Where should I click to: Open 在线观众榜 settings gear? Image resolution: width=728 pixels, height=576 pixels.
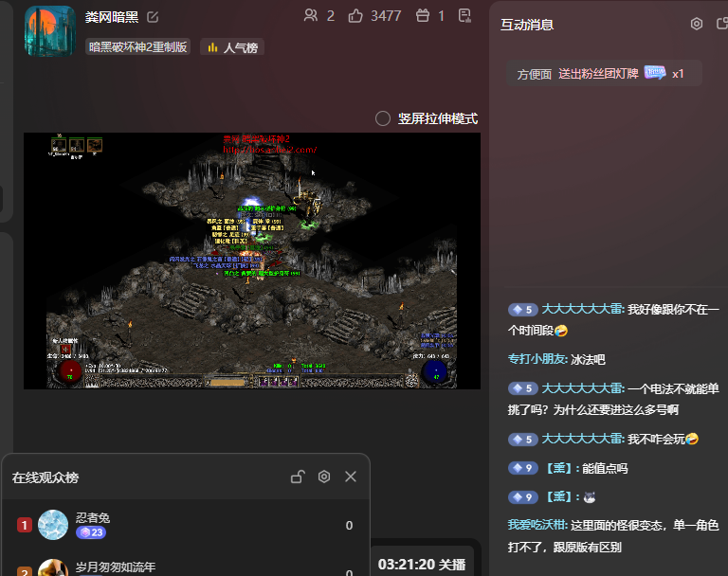324,477
